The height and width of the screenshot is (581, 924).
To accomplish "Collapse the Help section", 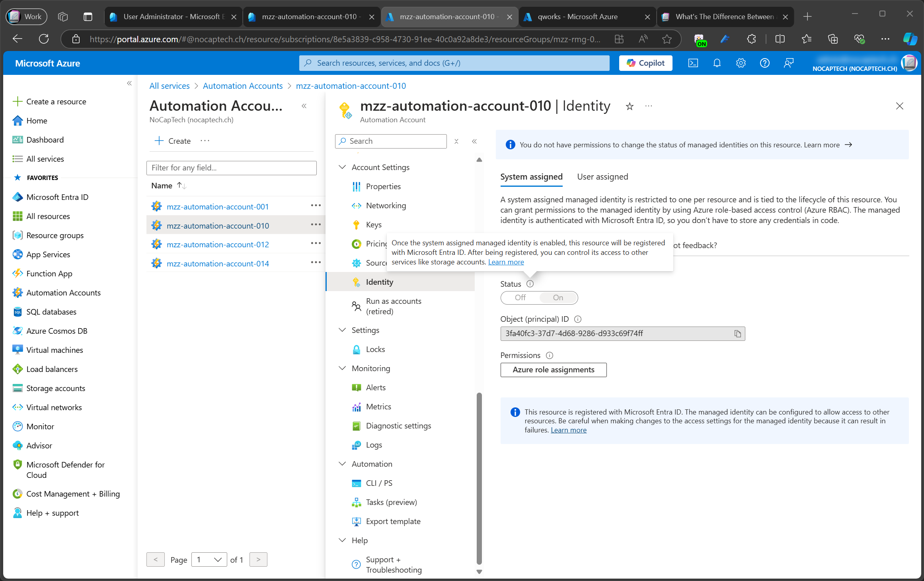I will click(x=342, y=540).
